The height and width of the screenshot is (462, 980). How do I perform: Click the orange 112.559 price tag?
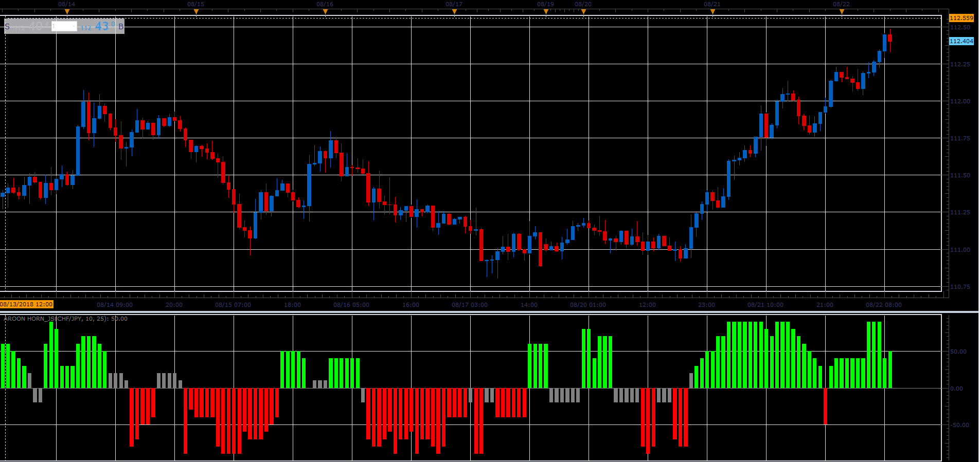click(961, 18)
